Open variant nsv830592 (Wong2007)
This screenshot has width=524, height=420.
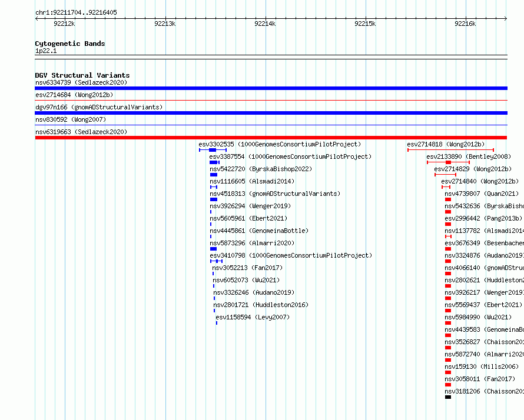tap(71, 119)
